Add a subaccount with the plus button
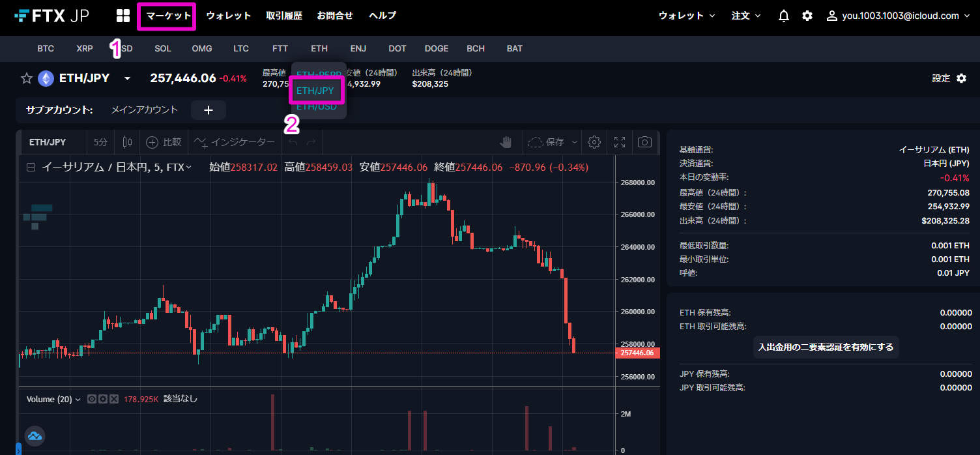Screen dimensions: 980x455 click(x=209, y=110)
